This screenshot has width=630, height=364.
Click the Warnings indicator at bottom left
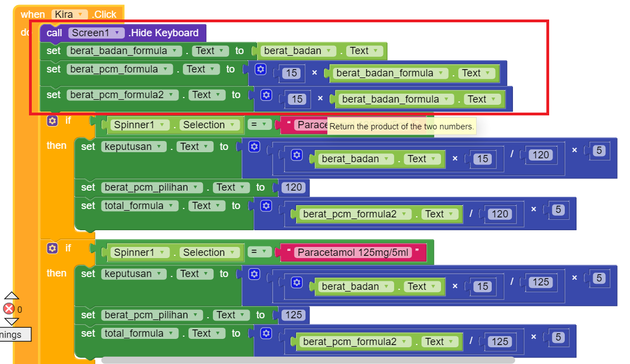tap(14, 334)
